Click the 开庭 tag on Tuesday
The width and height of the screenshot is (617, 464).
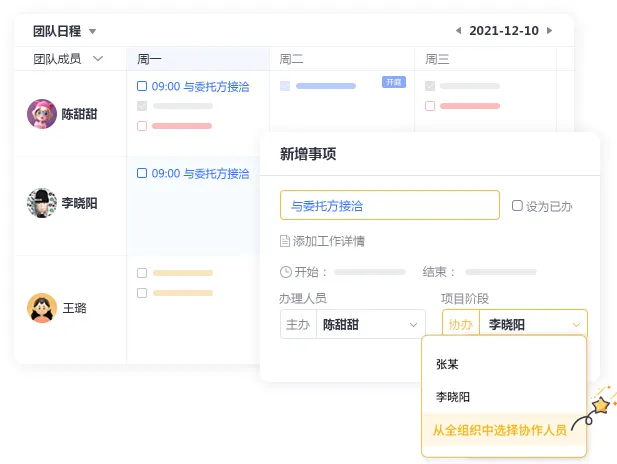pos(393,82)
